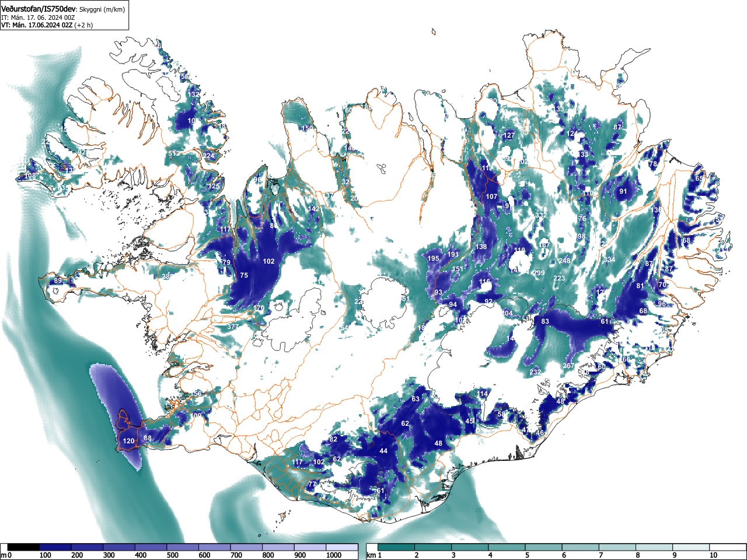Click map value '116' in the central highlands
The width and height of the screenshot is (747, 560).
485,282
